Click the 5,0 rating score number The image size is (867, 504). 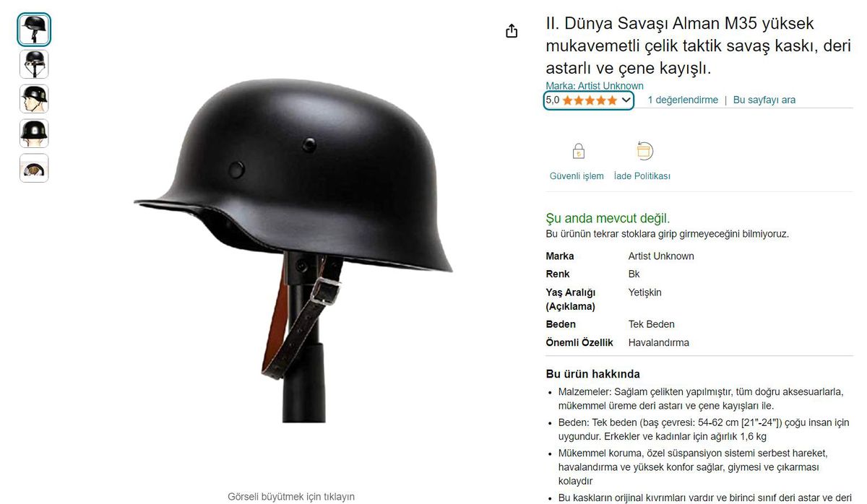pyautogui.click(x=553, y=100)
